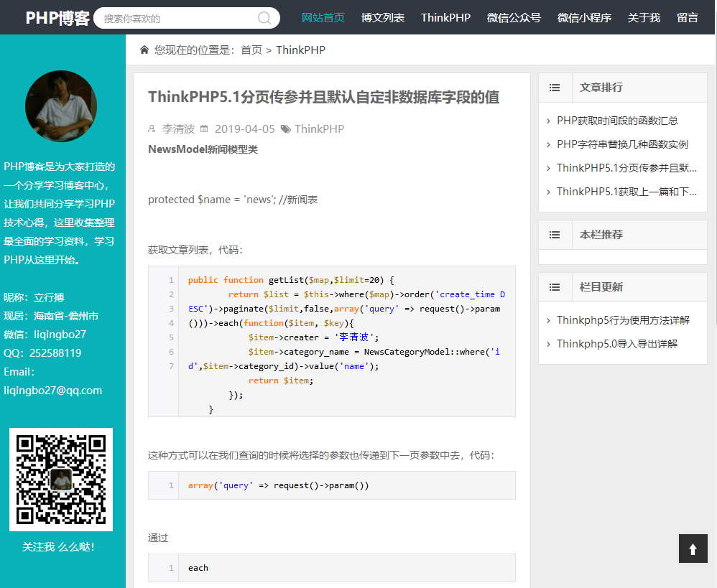Viewport: 717px width, 588px height.
Task: Open article PHP字符串替换几种函数实例
Action: (622, 144)
